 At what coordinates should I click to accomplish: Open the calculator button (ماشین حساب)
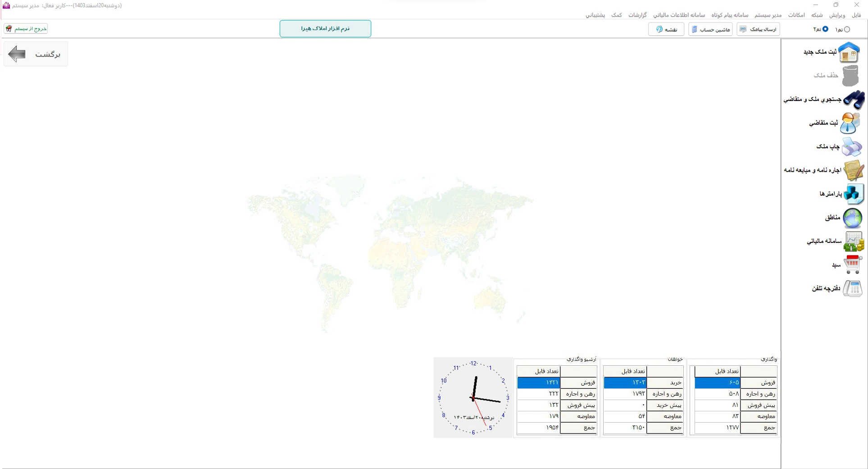coord(710,29)
